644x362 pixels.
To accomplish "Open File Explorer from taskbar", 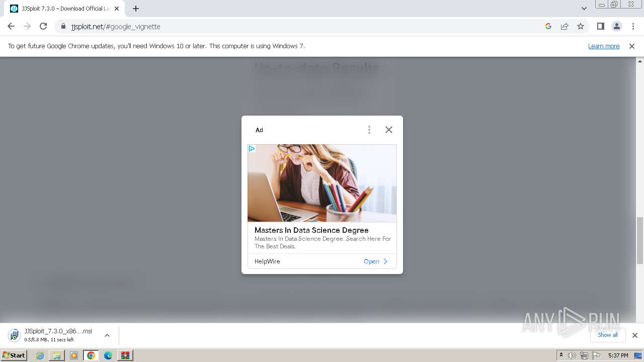I will click(57, 355).
